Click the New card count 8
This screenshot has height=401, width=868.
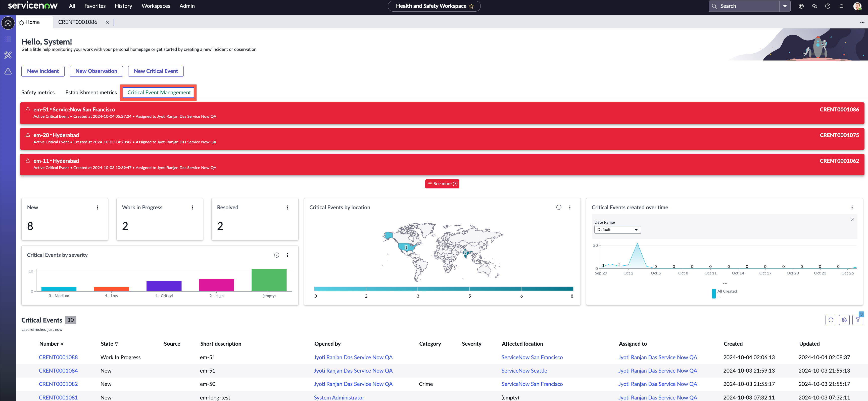[x=30, y=226]
